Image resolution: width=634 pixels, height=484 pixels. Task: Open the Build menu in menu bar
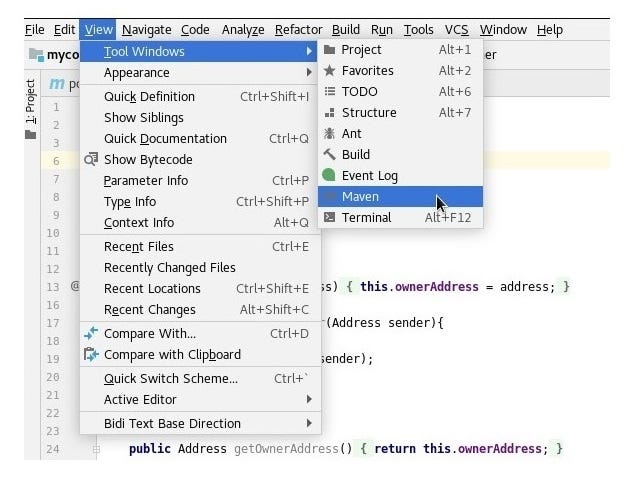coord(346,30)
